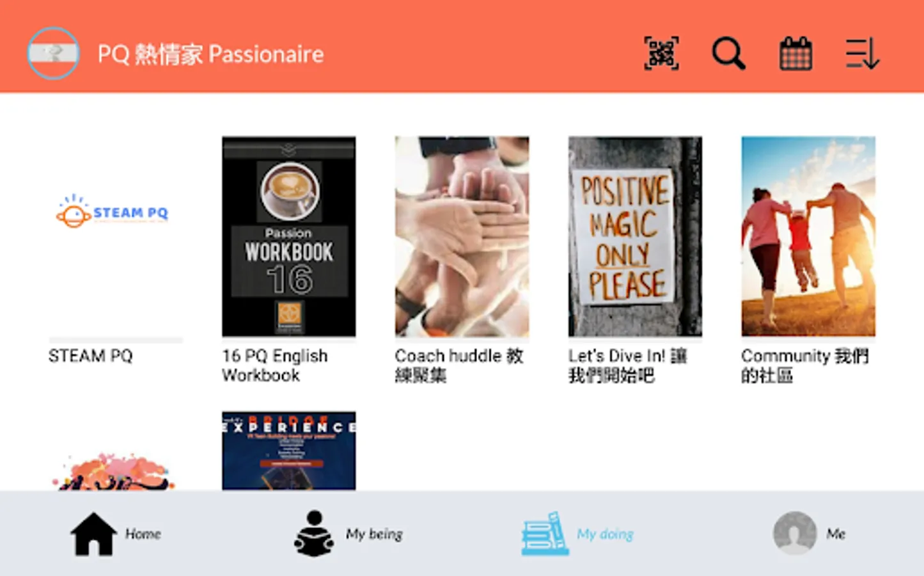Select the My being reader icon
The width and height of the screenshot is (924, 576).
click(313, 533)
